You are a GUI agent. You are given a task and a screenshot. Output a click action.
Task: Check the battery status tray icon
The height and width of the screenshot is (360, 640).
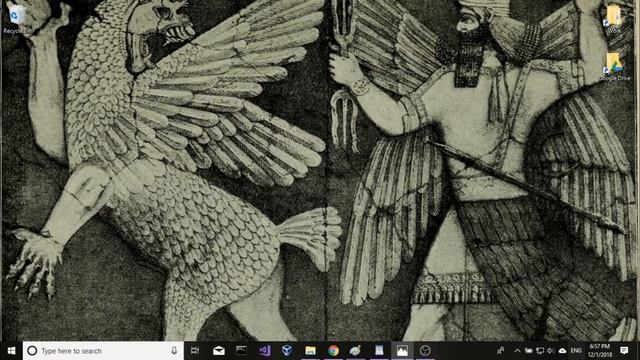529,351
